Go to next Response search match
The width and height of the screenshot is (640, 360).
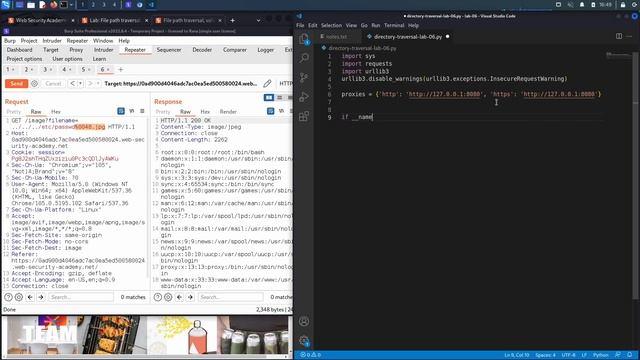pos(190,297)
